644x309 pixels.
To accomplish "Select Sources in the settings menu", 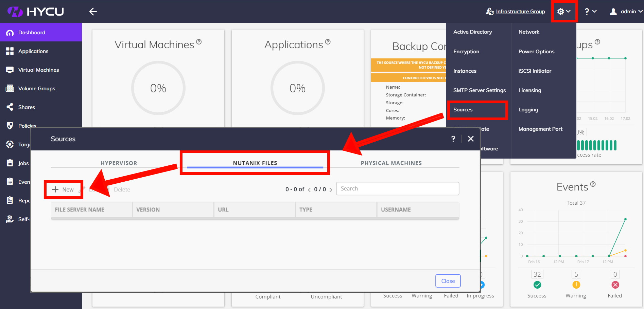I will pos(463,110).
